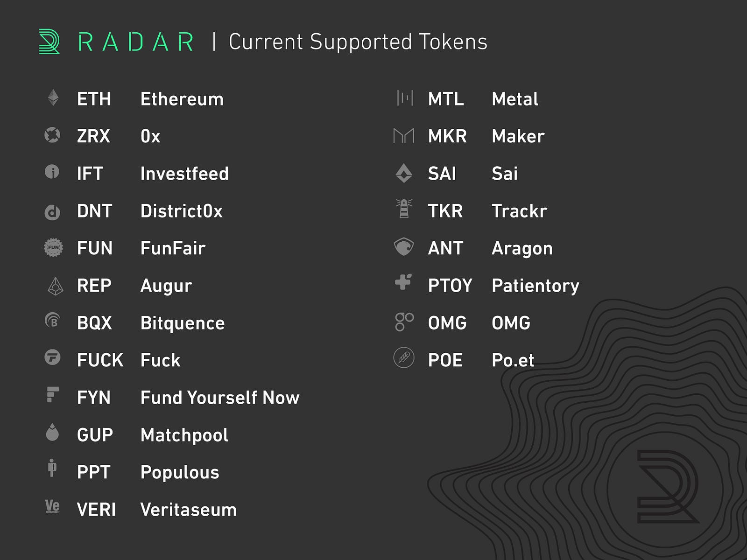Click the SAI ticker symbol
The image size is (747, 560).
(442, 174)
